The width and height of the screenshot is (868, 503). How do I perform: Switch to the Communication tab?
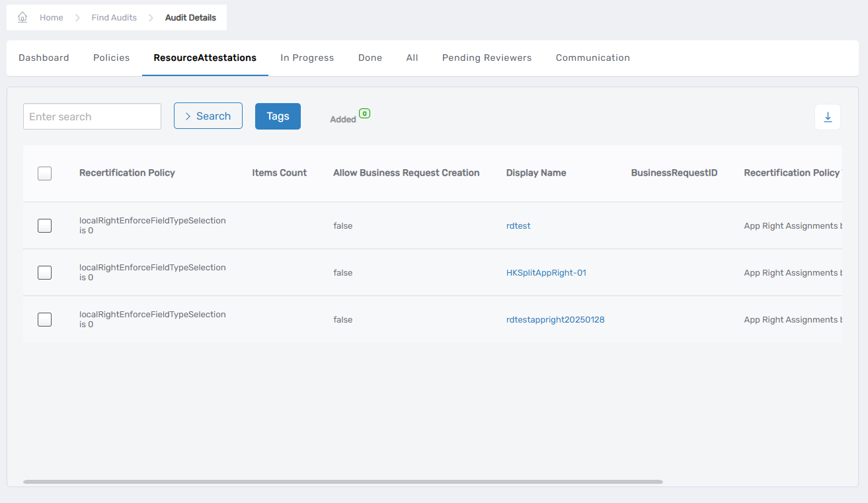coord(592,58)
